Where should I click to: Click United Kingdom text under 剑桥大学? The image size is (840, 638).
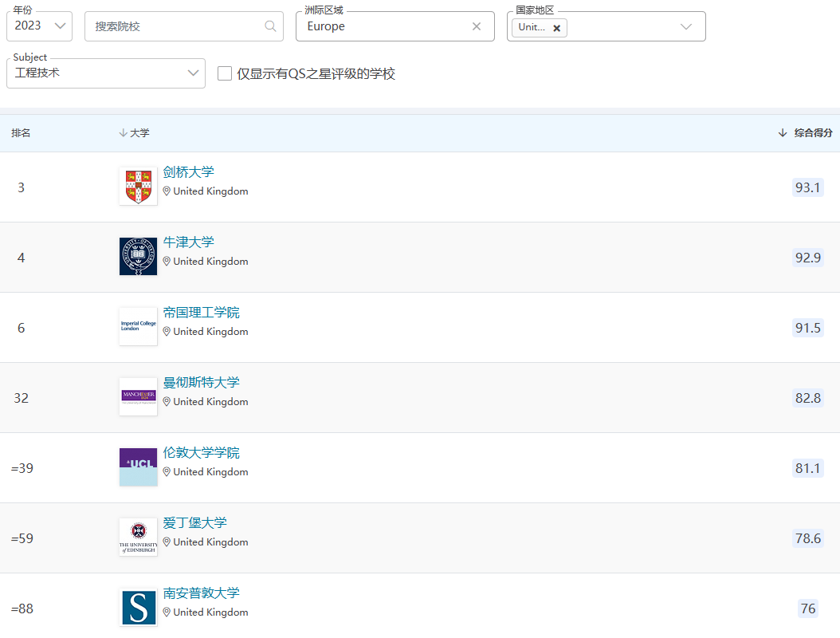pyautogui.click(x=210, y=191)
